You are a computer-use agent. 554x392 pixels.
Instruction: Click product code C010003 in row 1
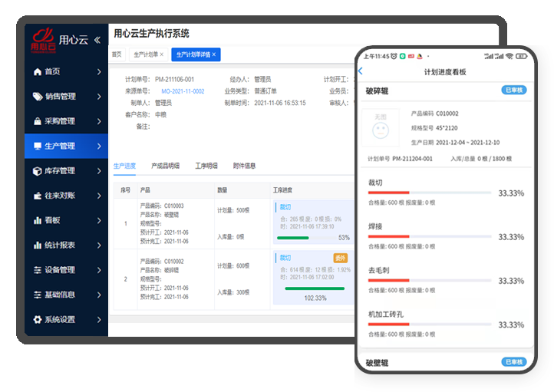pos(174,206)
